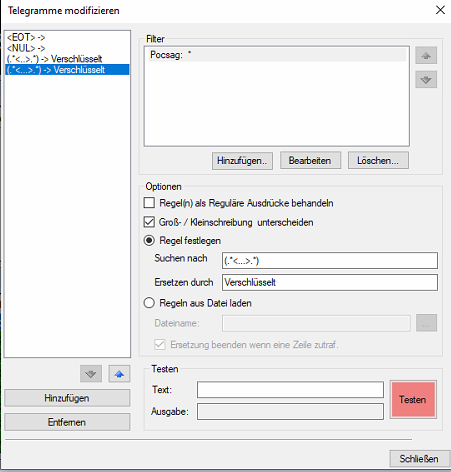Toggle Groß- / Kleinschreibung unterscheiden checkbox
451x472 pixels.
click(149, 222)
